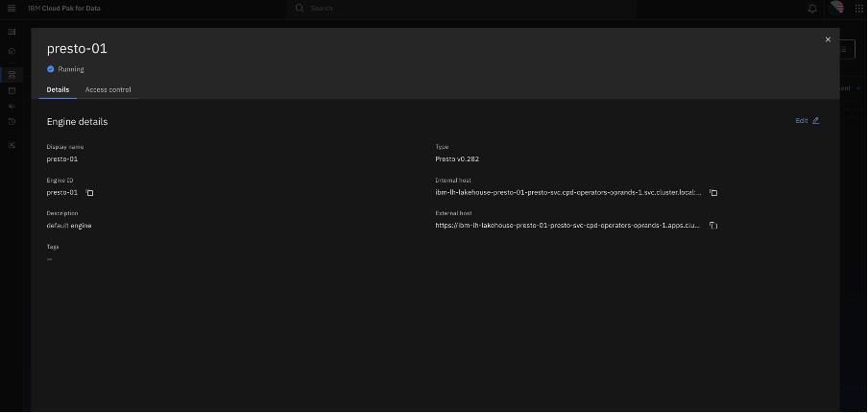The width and height of the screenshot is (868, 413).
Task: Click Edit for Engine details
Action: coord(807,121)
